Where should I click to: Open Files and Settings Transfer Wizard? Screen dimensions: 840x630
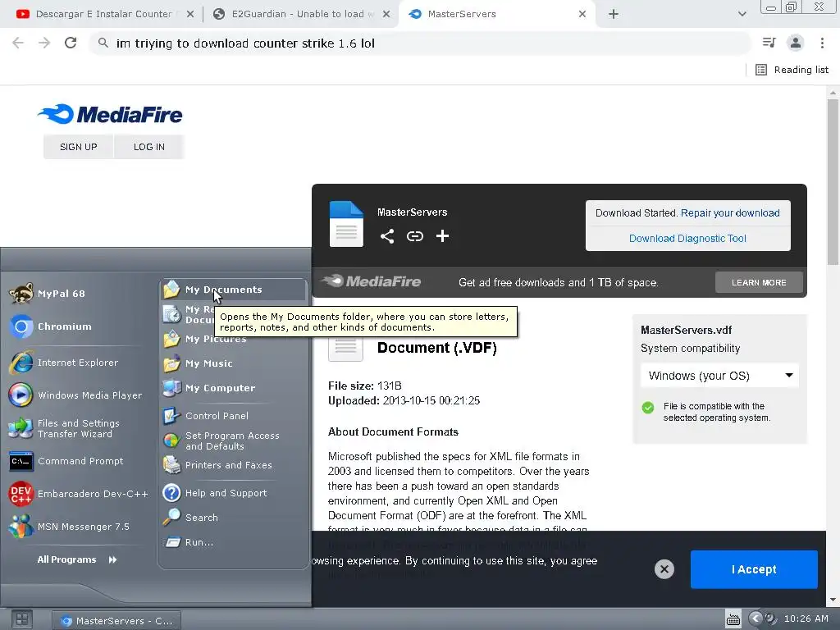point(64,428)
